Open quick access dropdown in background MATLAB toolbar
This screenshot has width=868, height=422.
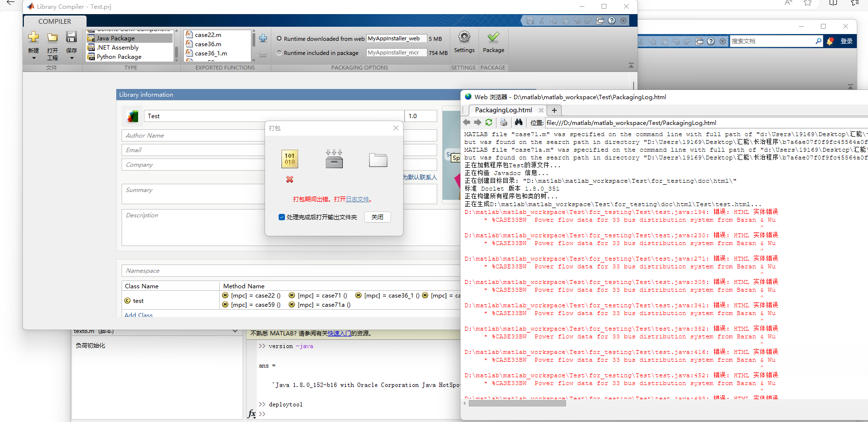[723, 41]
